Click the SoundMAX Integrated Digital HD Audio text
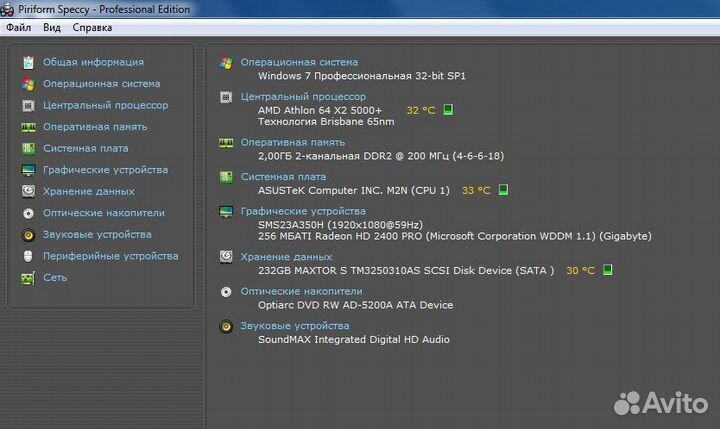 pyautogui.click(x=354, y=339)
